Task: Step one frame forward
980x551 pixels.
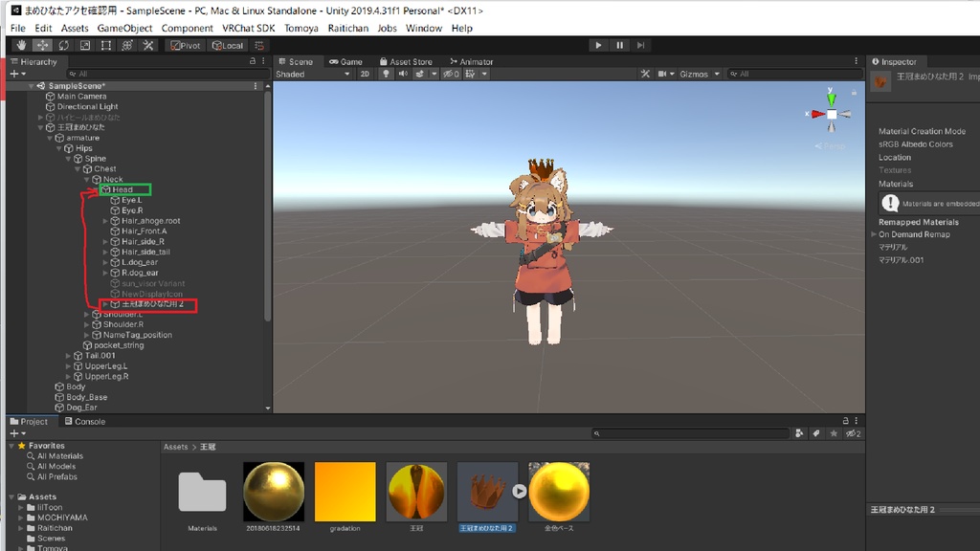Action: 640,45
